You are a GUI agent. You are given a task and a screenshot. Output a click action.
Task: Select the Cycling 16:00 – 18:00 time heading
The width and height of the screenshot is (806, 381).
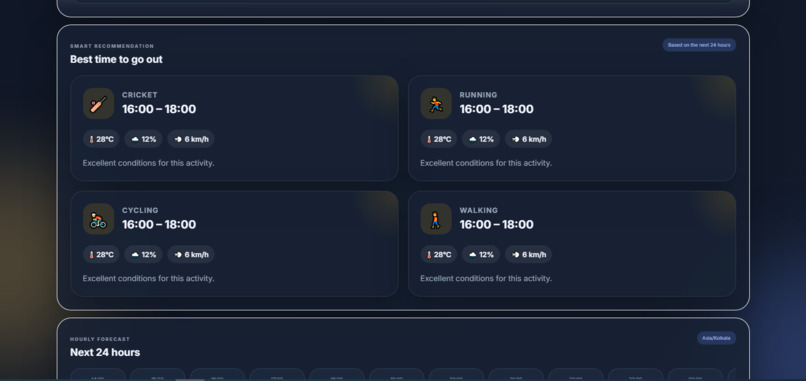pyautogui.click(x=159, y=225)
